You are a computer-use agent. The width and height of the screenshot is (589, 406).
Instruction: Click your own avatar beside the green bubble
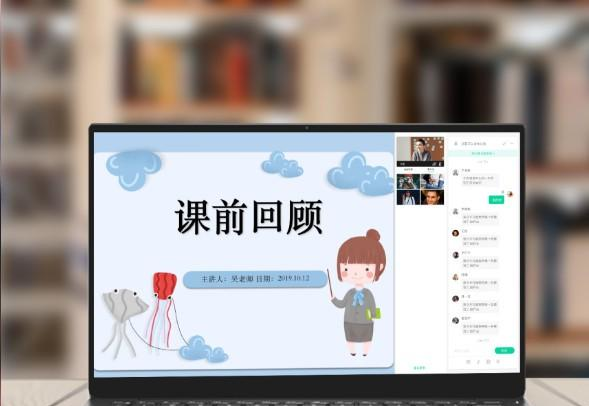click(510, 194)
